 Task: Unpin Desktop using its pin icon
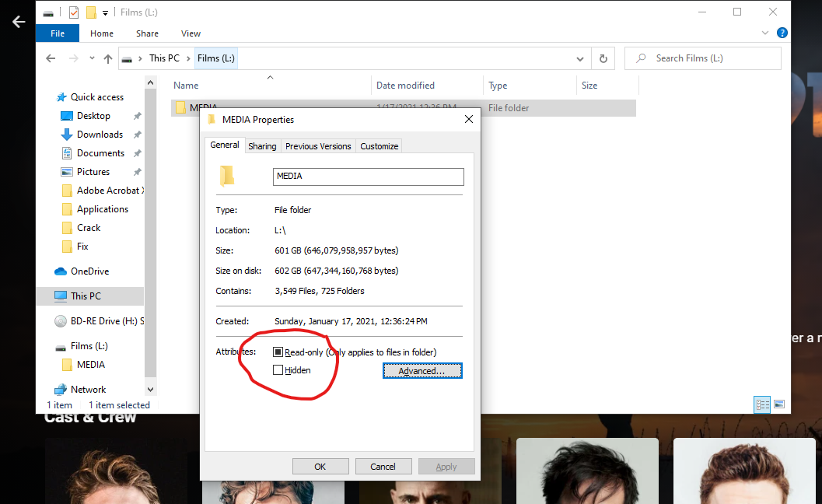138,116
